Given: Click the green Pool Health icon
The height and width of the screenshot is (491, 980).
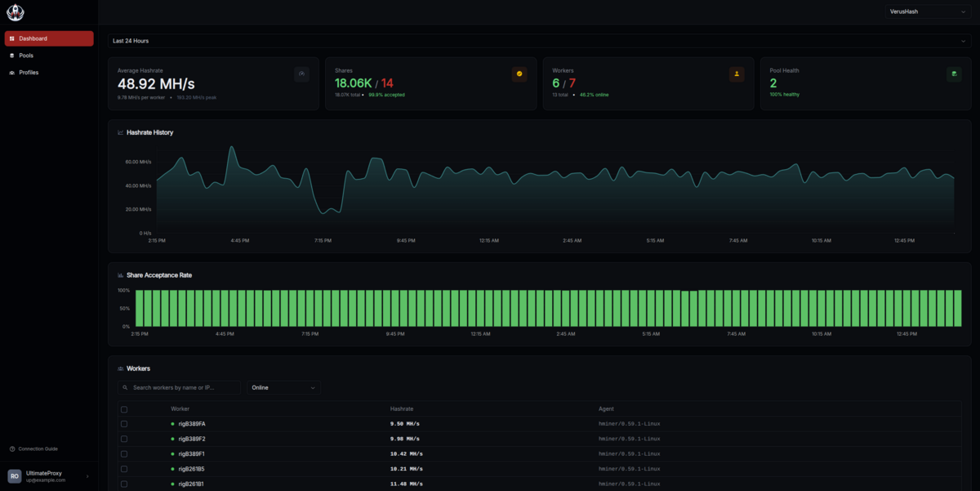Looking at the screenshot, I should point(954,74).
